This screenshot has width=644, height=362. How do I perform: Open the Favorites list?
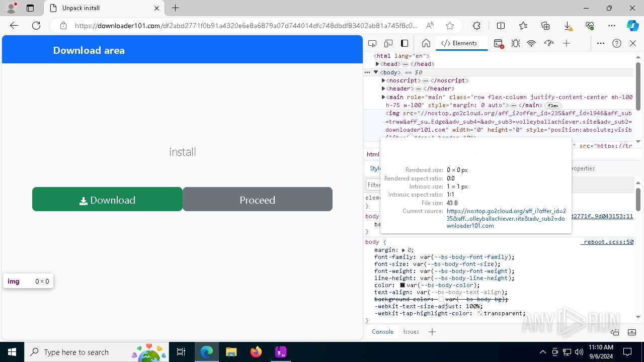coord(523,26)
